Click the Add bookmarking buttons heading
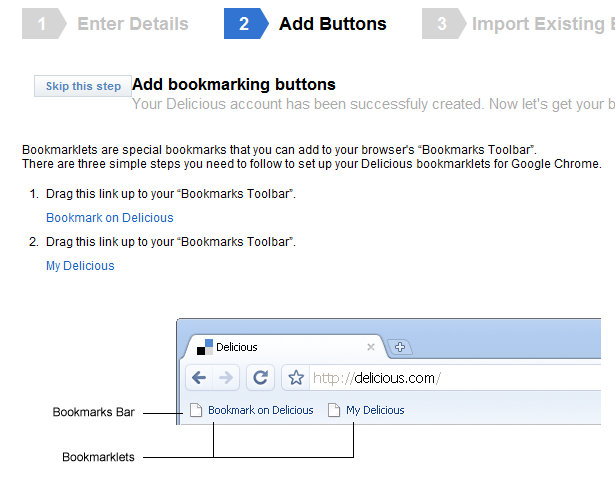Screen dimensions: 615x480 tap(234, 84)
